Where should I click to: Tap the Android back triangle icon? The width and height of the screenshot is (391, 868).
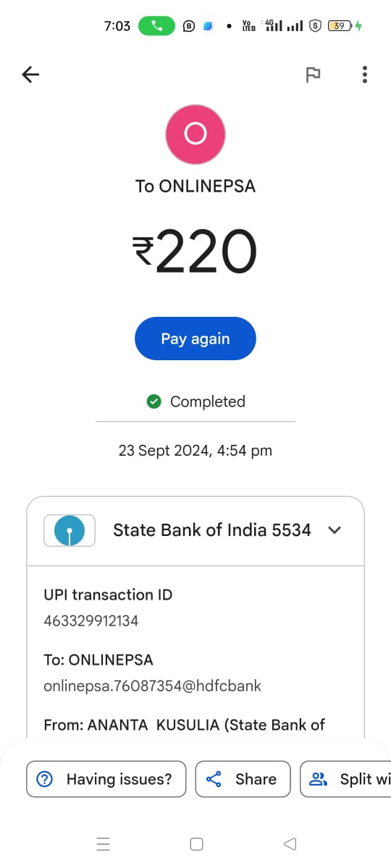tap(290, 843)
